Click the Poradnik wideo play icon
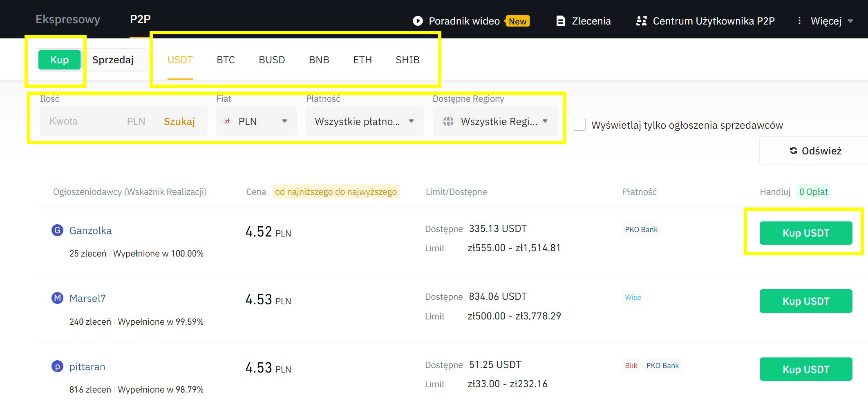Screen dimensions: 868x404 click(x=418, y=21)
